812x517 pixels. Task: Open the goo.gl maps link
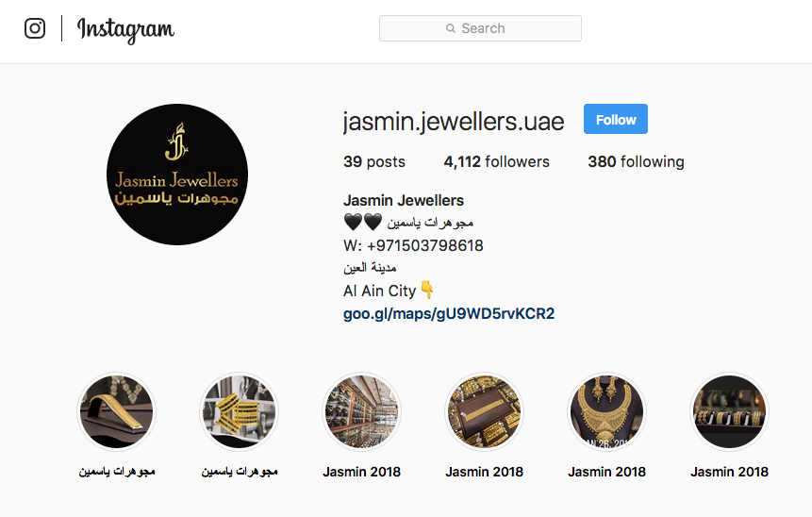coord(449,314)
